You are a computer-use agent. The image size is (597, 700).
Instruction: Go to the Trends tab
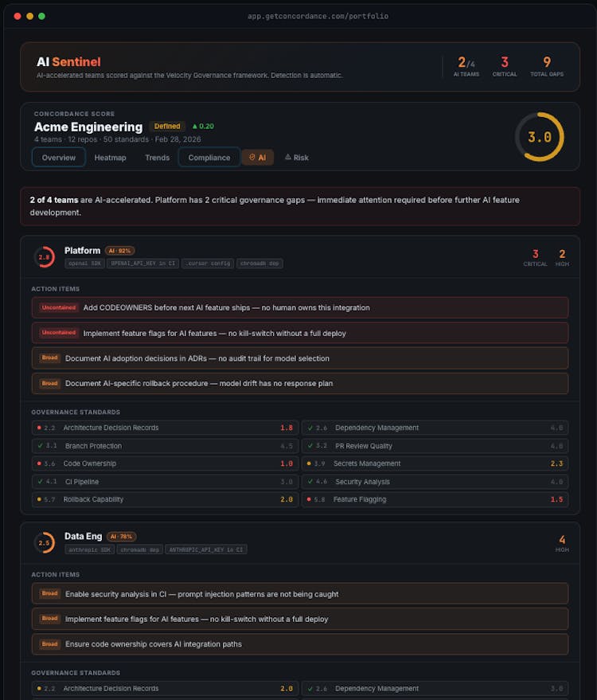point(157,158)
